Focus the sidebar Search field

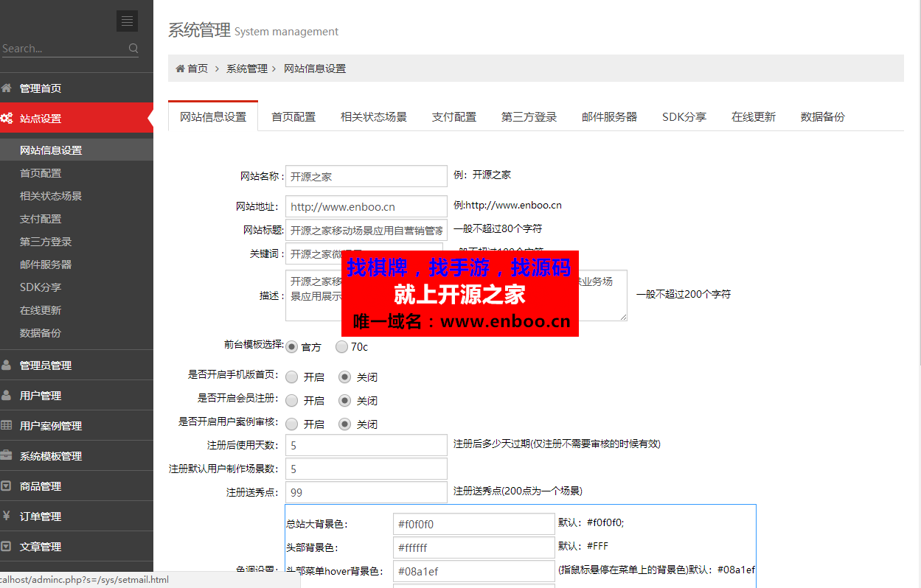(x=63, y=49)
